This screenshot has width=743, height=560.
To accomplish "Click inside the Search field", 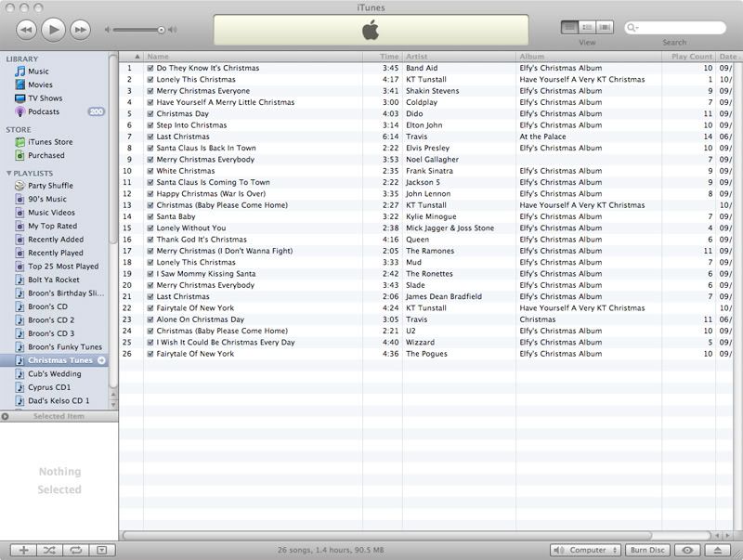I will coord(678,29).
